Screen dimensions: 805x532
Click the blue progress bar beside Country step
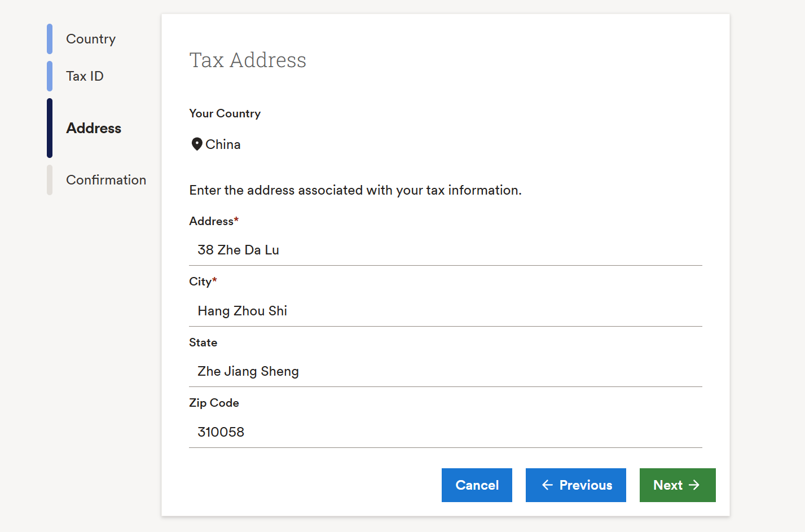[50, 39]
